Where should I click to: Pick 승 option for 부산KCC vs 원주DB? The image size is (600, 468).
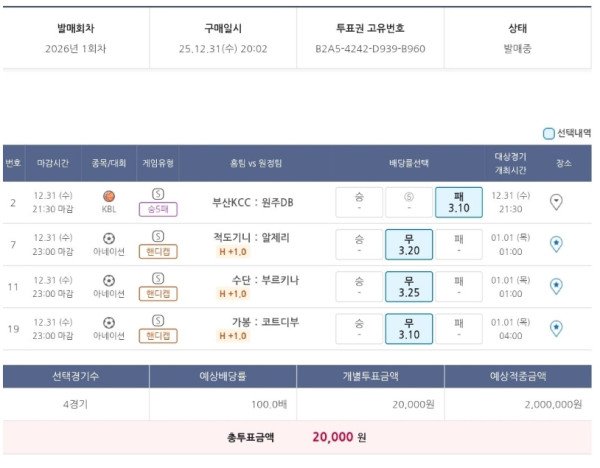(x=359, y=202)
